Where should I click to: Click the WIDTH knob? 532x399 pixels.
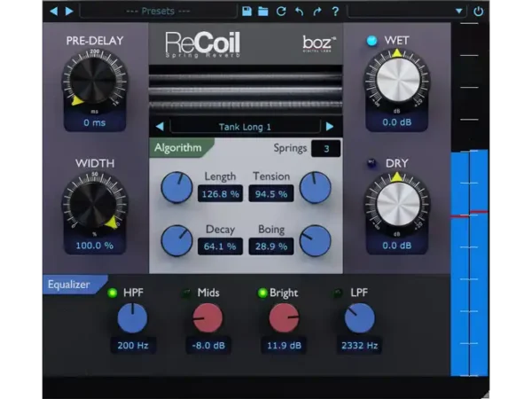click(x=94, y=203)
